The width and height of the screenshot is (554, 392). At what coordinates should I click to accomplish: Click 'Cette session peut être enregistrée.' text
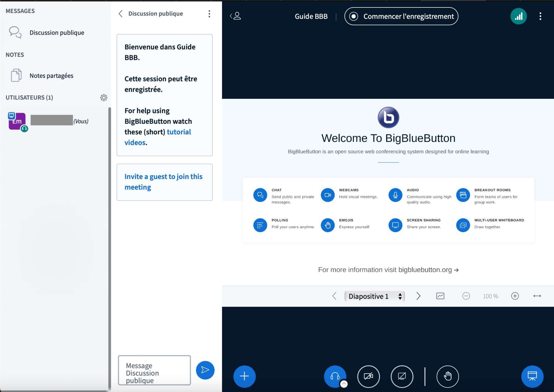pos(161,84)
